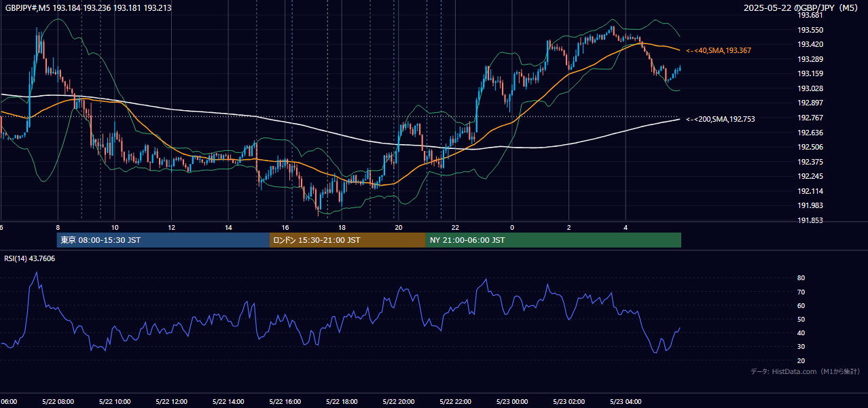The width and height of the screenshot is (868, 408).
Task: Click RSI scale level 40
Action: 801,333
